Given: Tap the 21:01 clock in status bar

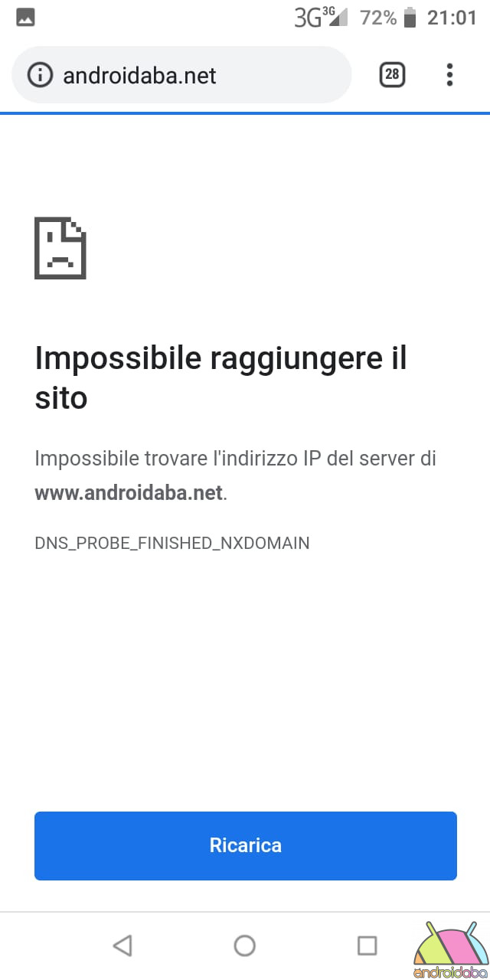Looking at the screenshot, I should pyautogui.click(x=452, y=17).
